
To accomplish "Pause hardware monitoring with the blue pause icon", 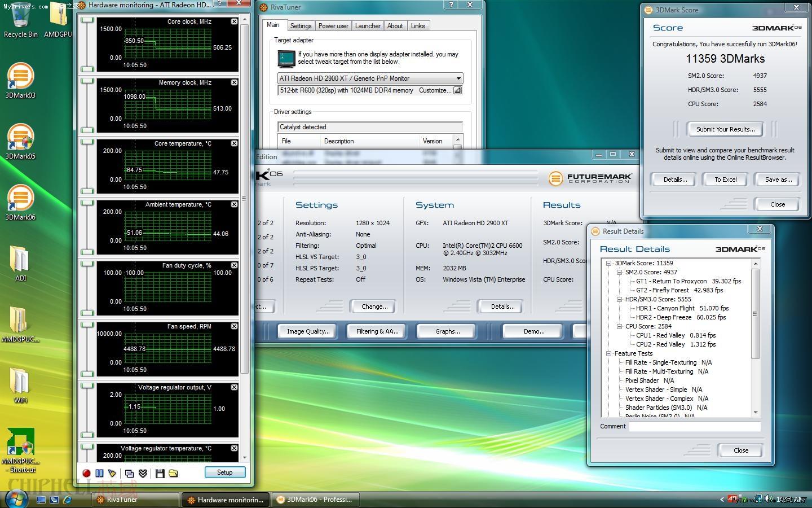I will coord(99,473).
